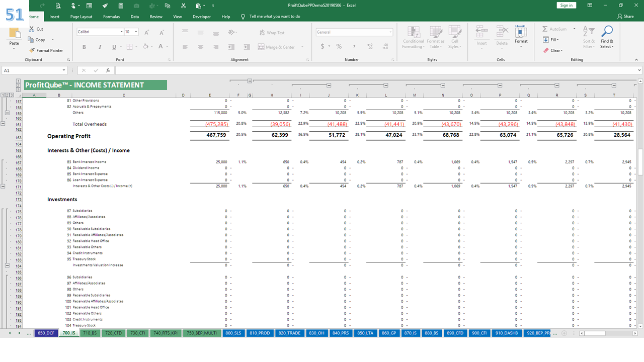
Task: Click the Sign in button
Action: click(567, 5)
